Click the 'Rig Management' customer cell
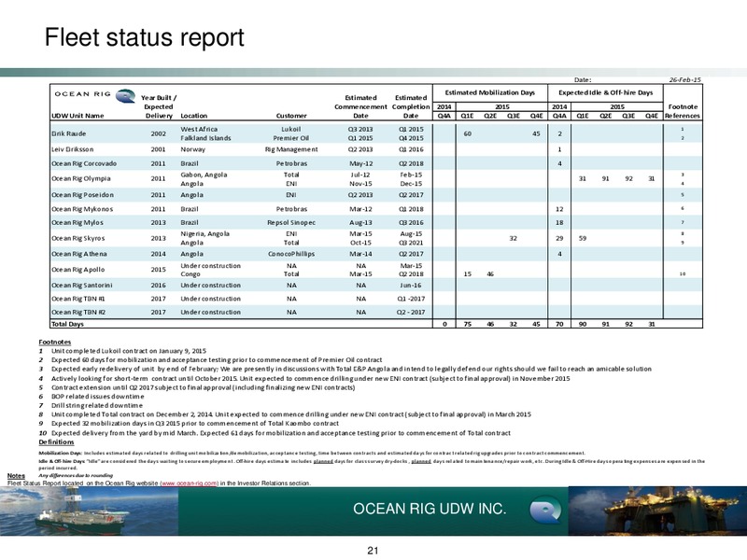 click(x=291, y=149)
